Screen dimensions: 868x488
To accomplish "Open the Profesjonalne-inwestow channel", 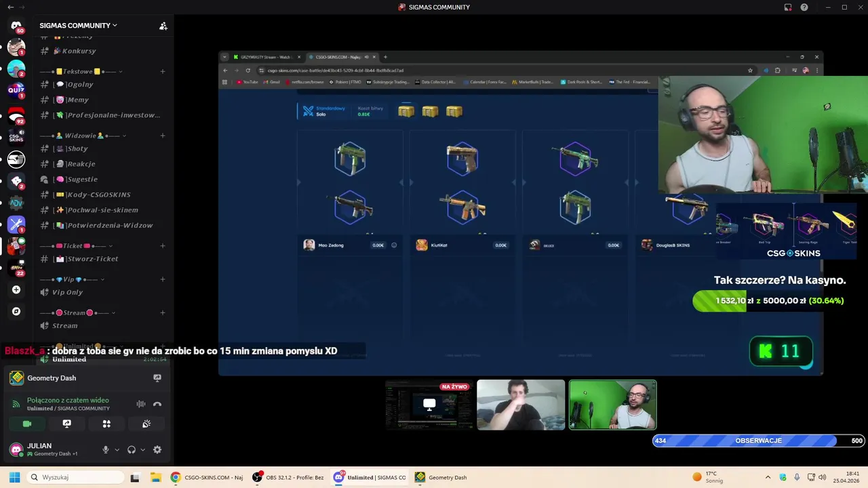I will coord(102,115).
